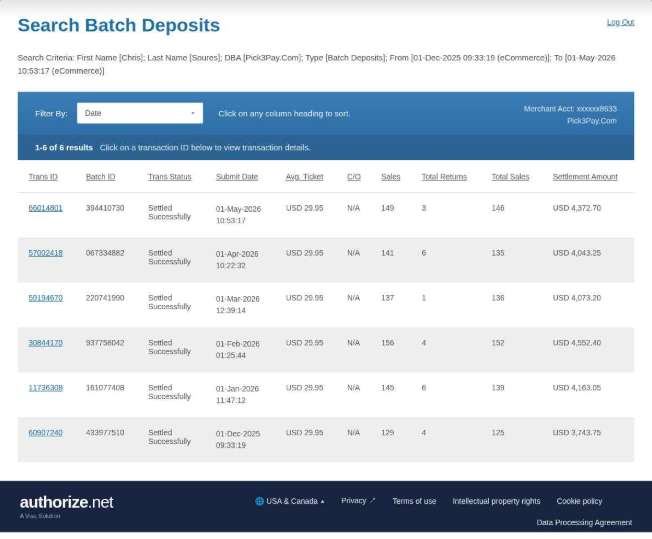This screenshot has height=539, width=652.
Task: Click submit date 01-Jan-2026 11:47:12
Action: coord(237,394)
